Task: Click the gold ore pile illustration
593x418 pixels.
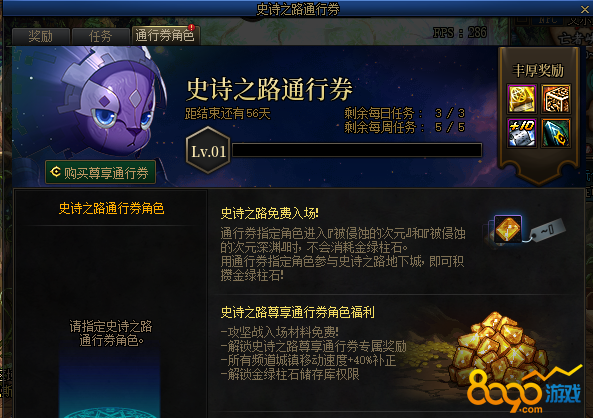Action: [499, 346]
